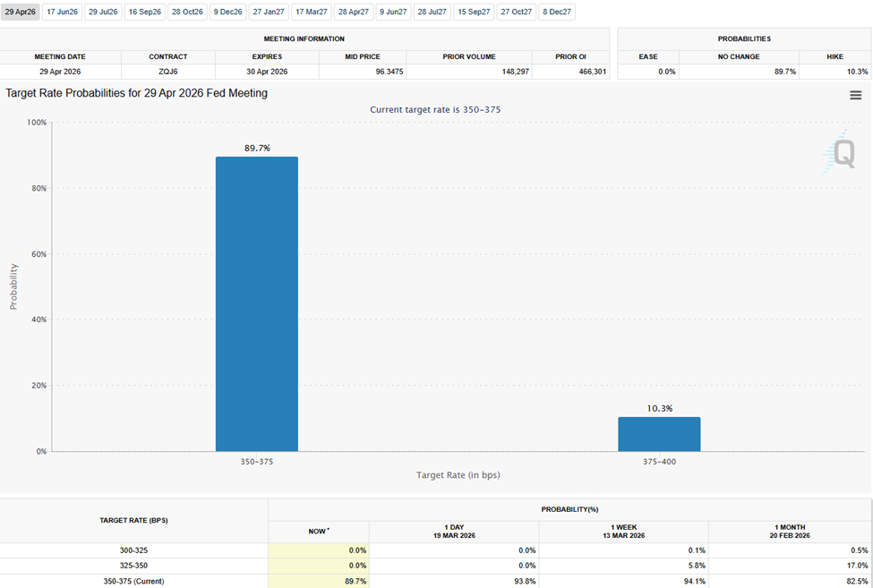
Task: Click the 30 Apr 2026 expires cell
Action: (267, 72)
